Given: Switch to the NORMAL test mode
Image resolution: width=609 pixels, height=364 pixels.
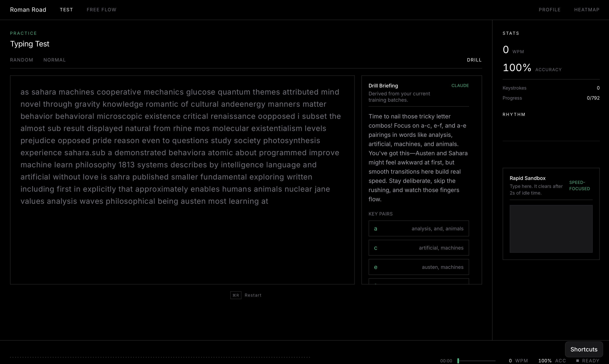Looking at the screenshot, I should tap(54, 60).
